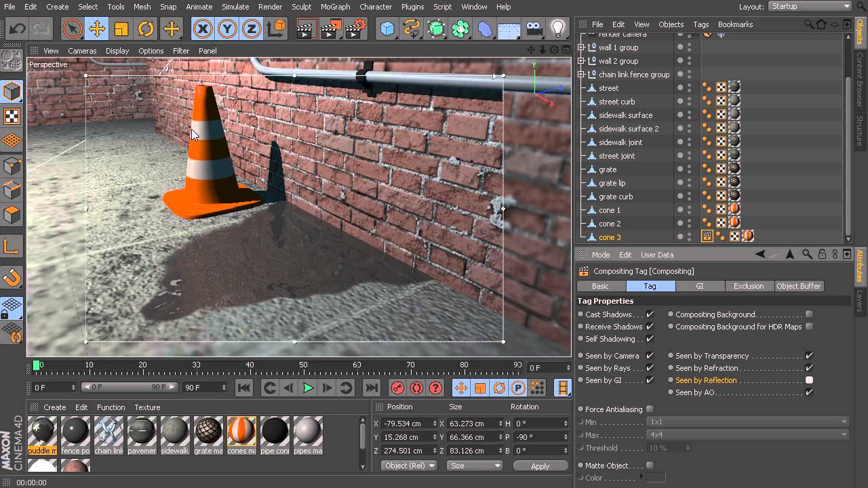Enable Compositing Background checkbox
The width and height of the screenshot is (868, 488).
[x=809, y=314]
